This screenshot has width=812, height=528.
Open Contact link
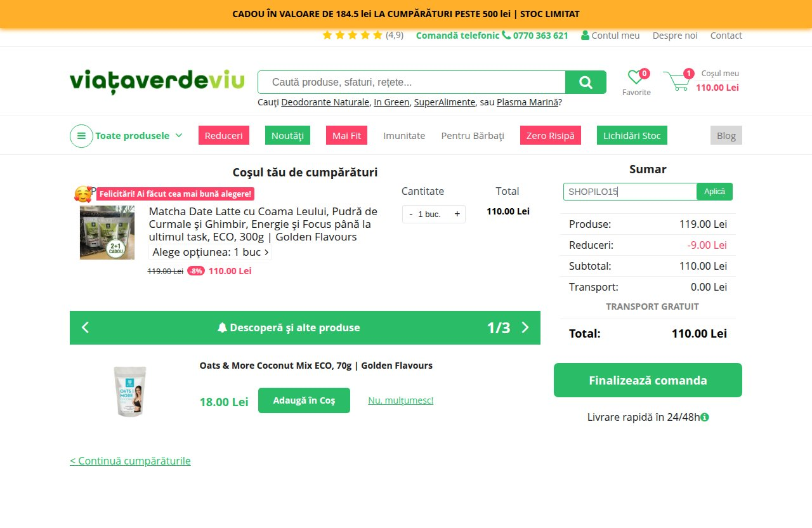(x=726, y=35)
